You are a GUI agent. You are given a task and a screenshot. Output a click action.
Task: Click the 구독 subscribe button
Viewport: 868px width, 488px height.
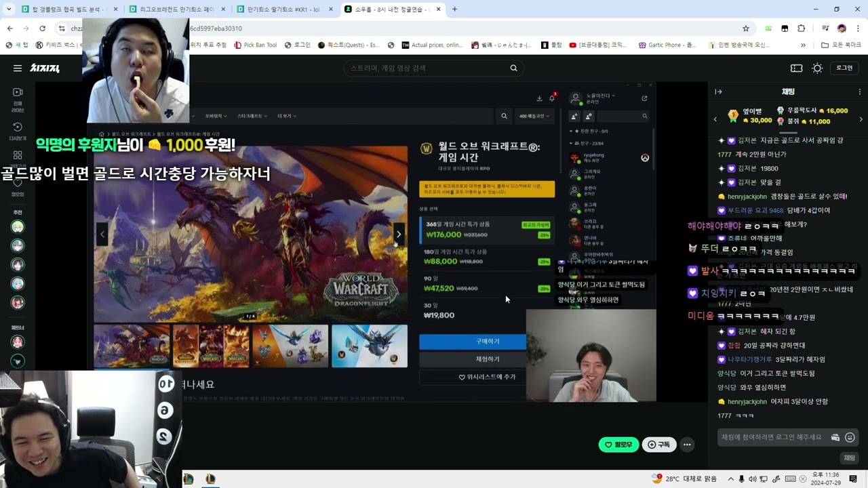pos(658,445)
